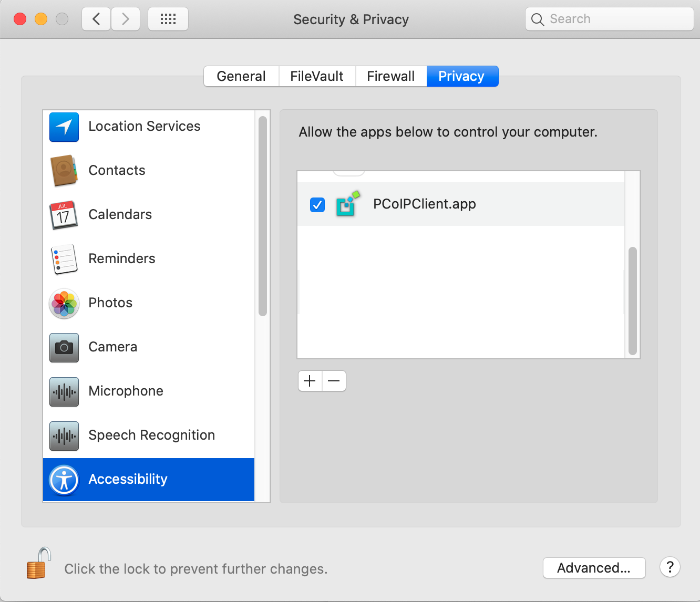Click the padlock to prevent changes
Viewport: 700px width, 602px height.
39,563
